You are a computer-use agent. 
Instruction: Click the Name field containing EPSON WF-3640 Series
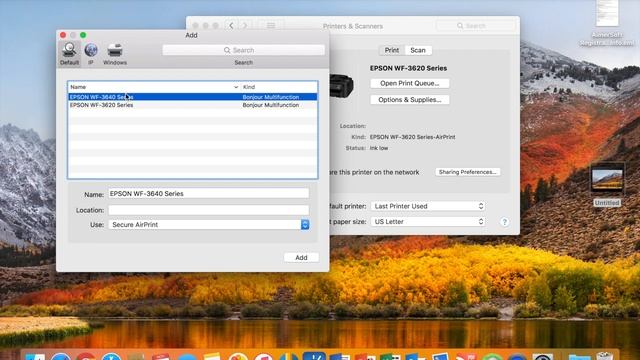click(x=209, y=193)
